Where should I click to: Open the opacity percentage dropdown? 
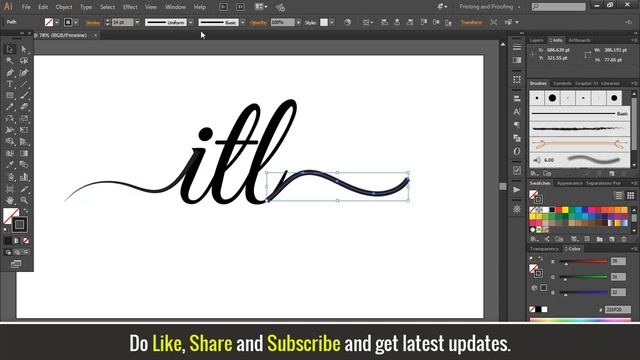click(x=298, y=22)
